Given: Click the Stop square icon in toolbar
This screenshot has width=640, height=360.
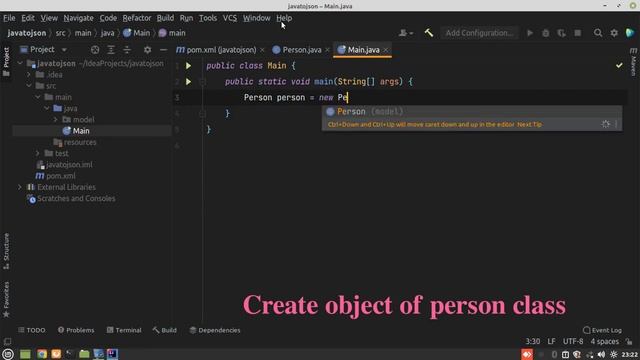Looking at the screenshot, I should (x=578, y=33).
